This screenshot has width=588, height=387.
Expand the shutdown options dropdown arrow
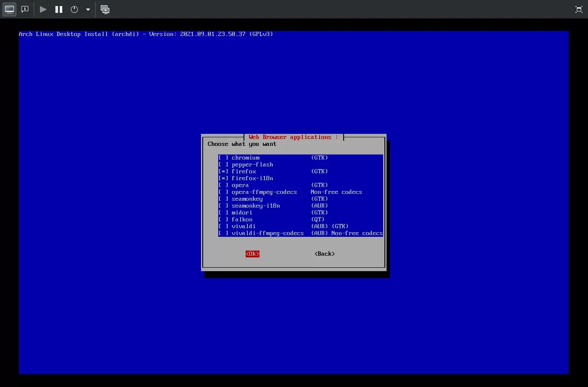coord(88,9)
